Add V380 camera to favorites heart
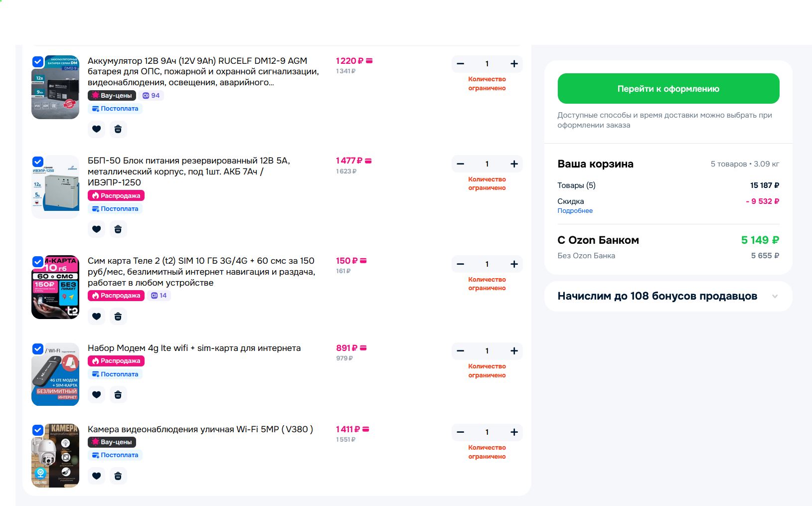Viewport: 812px width, 506px height. click(x=97, y=476)
